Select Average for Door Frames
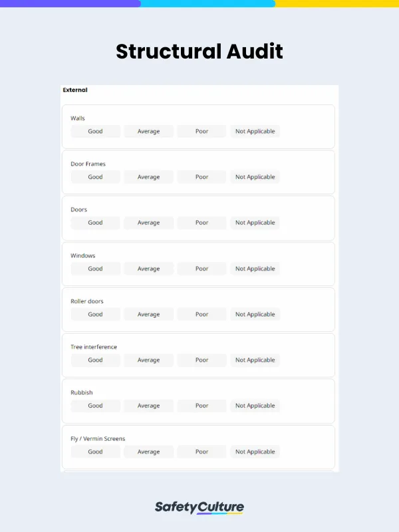 coord(148,178)
